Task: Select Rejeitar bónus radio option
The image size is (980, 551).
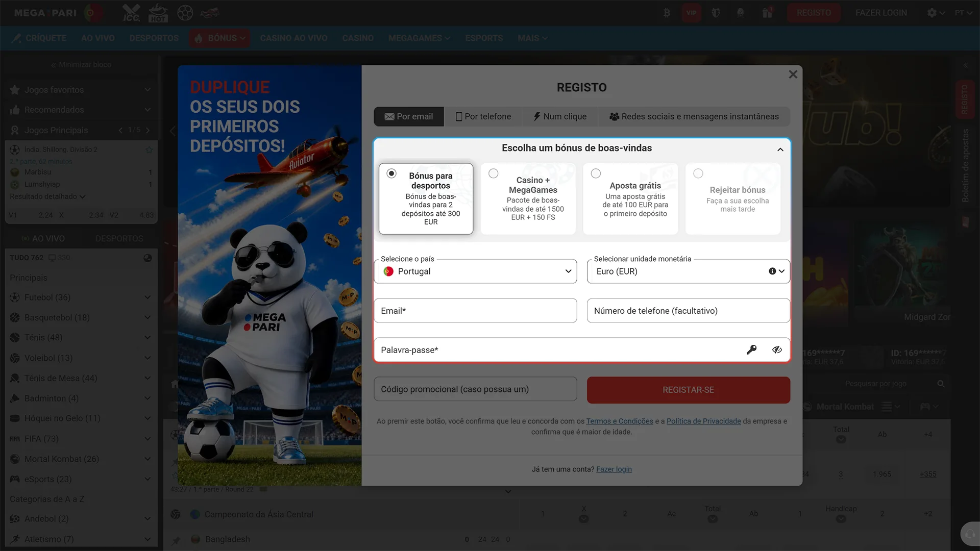Action: (698, 173)
